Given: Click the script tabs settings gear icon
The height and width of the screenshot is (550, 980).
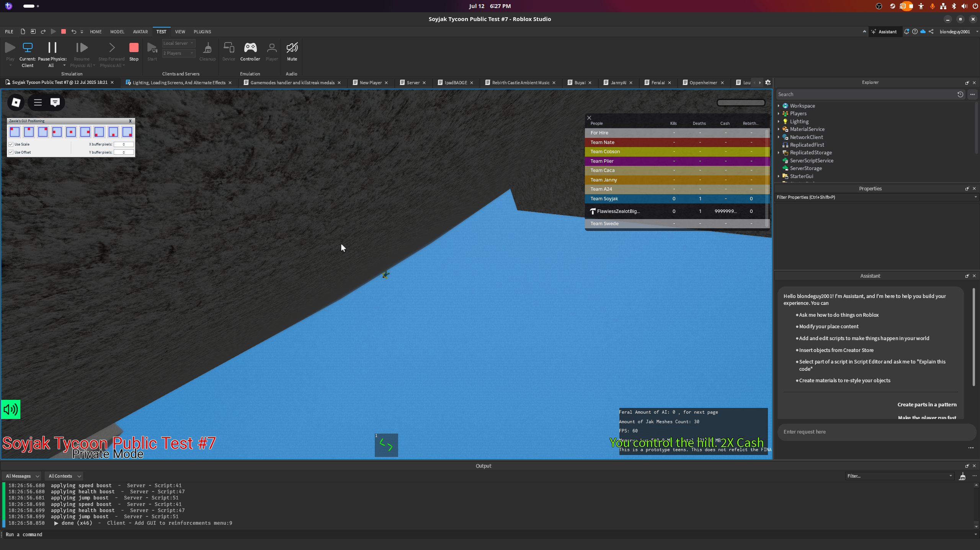Looking at the screenshot, I should coord(768,83).
